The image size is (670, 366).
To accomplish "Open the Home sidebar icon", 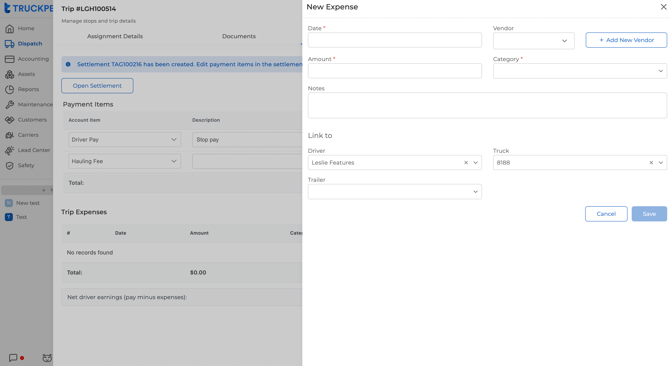I will coord(9,29).
